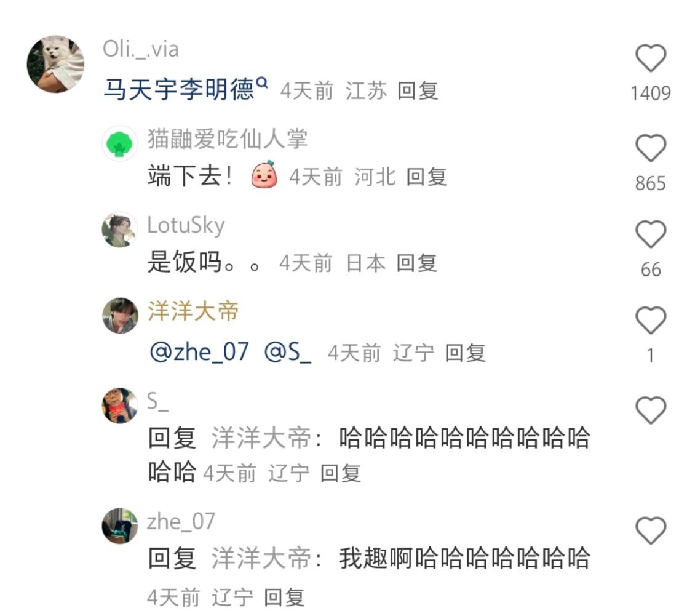Reply to LotuSky's comment from 日本
695x616 pixels.
coord(416,263)
